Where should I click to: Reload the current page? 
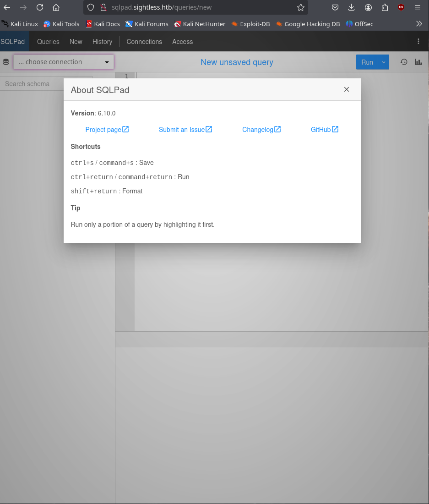click(40, 7)
